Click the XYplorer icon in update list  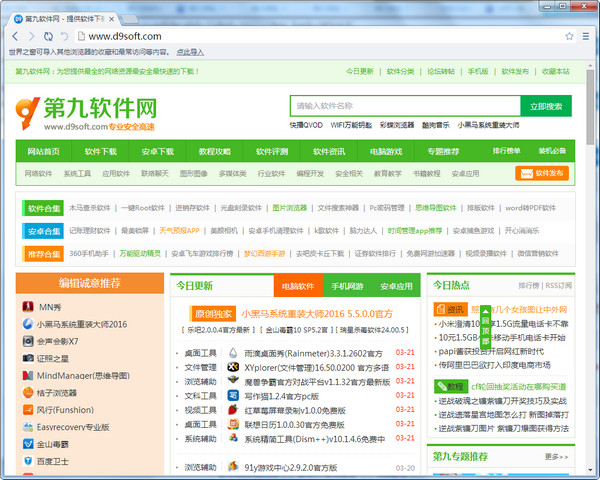233,367
